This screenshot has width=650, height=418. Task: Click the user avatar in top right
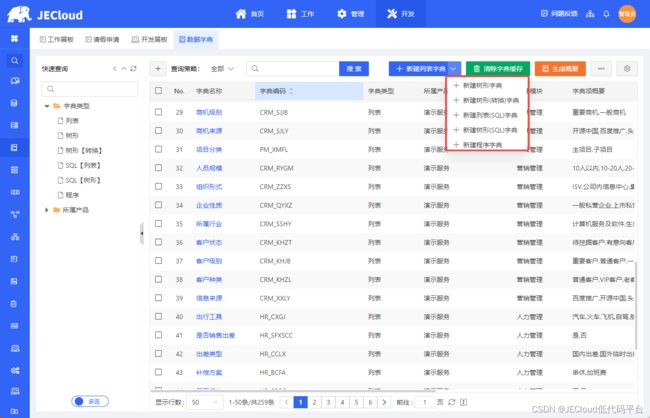[x=627, y=14]
